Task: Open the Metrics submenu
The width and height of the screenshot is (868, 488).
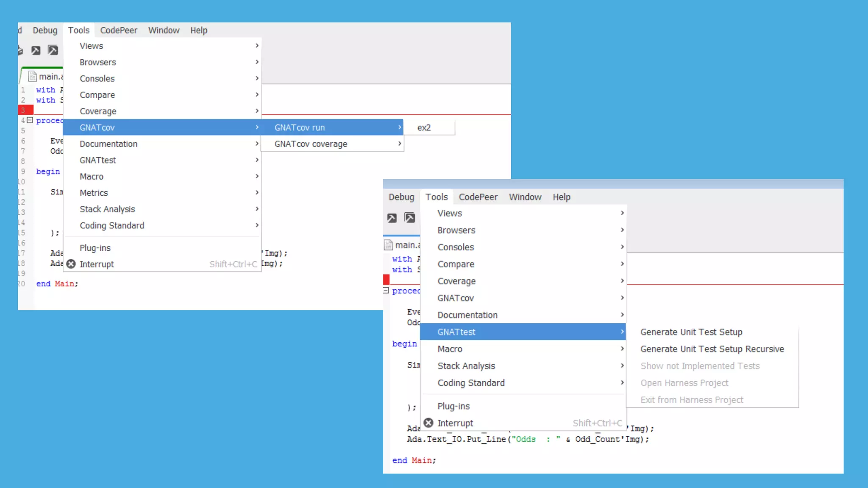Action: 94,193
